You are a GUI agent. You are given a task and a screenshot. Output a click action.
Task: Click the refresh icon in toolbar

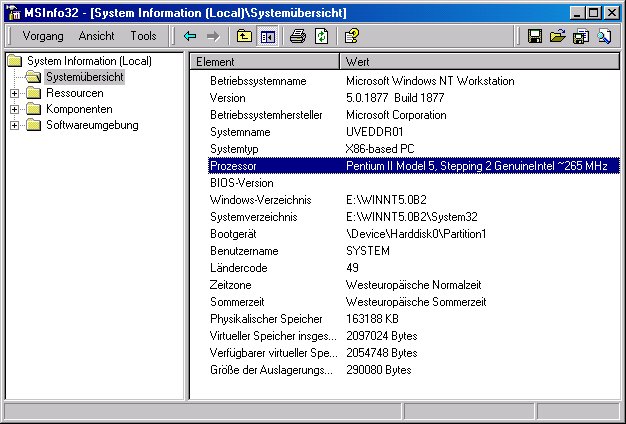[x=321, y=36]
